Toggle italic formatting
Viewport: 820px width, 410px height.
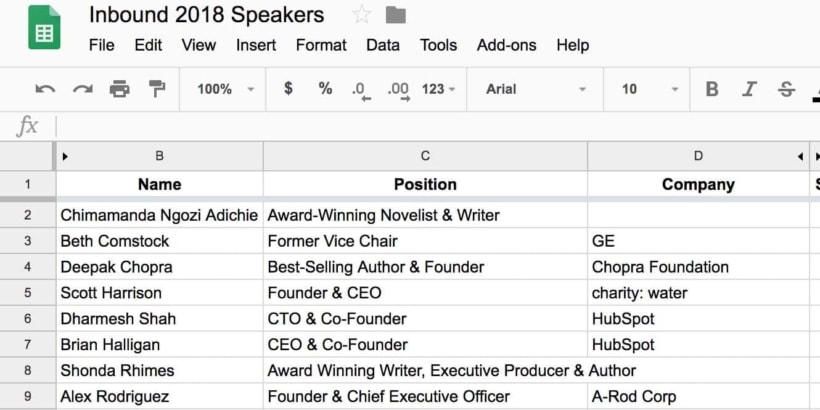(x=749, y=89)
